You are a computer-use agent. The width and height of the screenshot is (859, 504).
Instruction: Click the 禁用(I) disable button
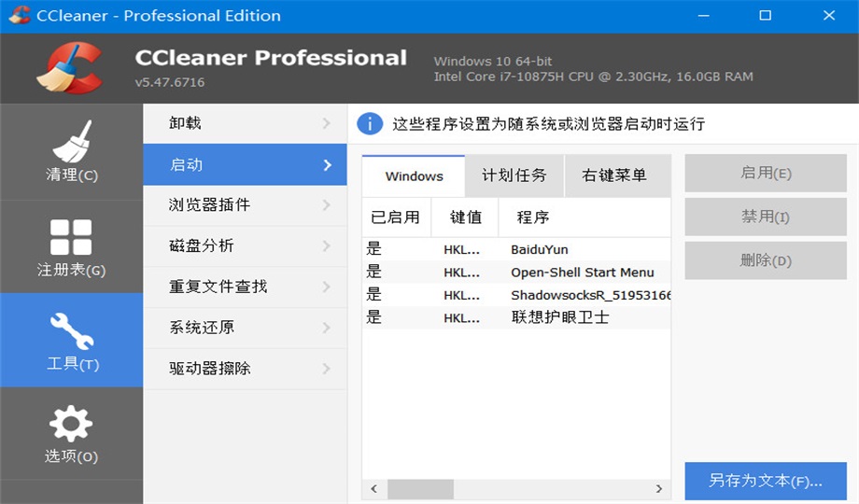[x=766, y=217]
